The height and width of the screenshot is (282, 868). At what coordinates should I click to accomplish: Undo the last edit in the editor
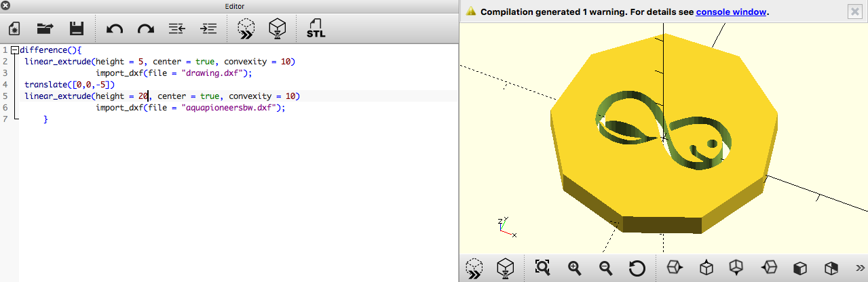point(115,28)
